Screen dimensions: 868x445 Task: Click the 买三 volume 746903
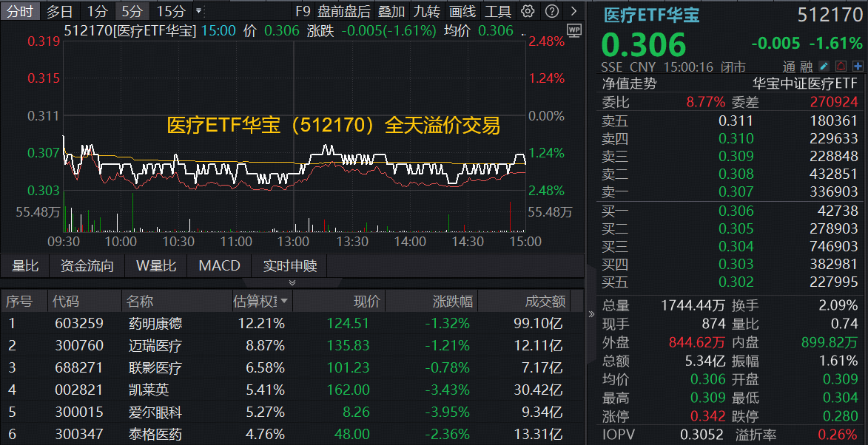tap(833, 246)
